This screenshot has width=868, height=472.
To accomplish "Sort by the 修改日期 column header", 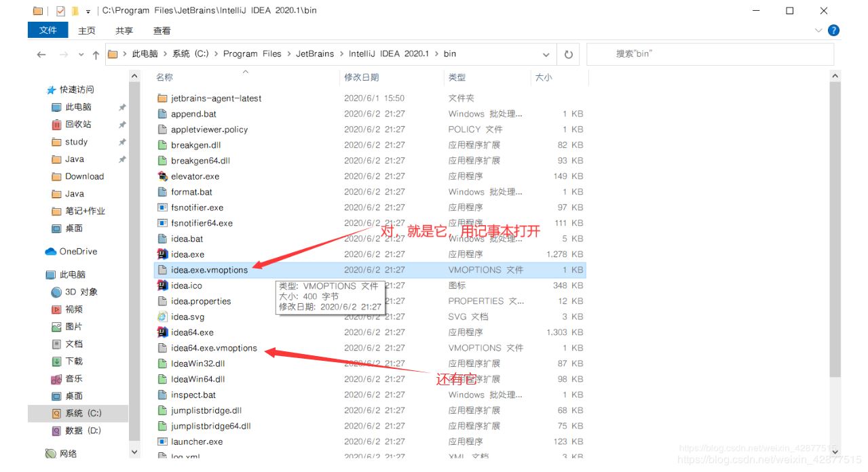I will coord(362,77).
